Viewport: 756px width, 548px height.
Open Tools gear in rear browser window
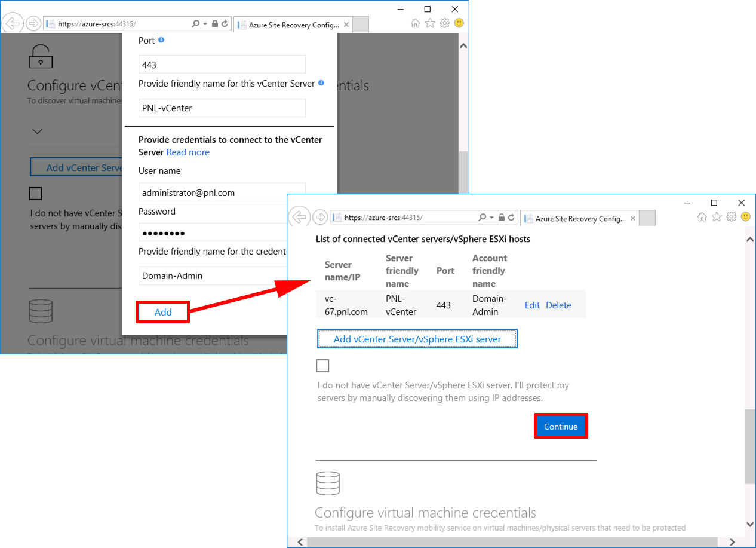tap(444, 23)
